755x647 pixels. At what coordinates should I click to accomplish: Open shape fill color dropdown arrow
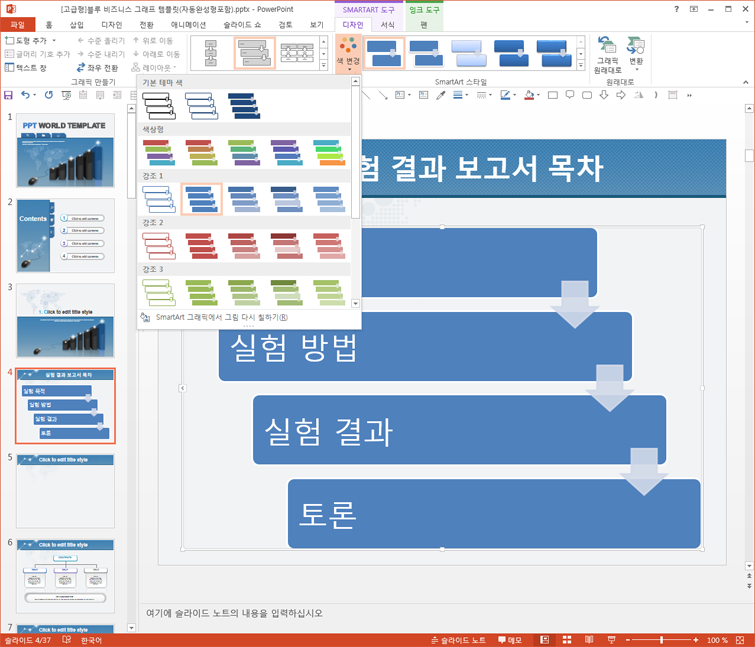pos(538,95)
